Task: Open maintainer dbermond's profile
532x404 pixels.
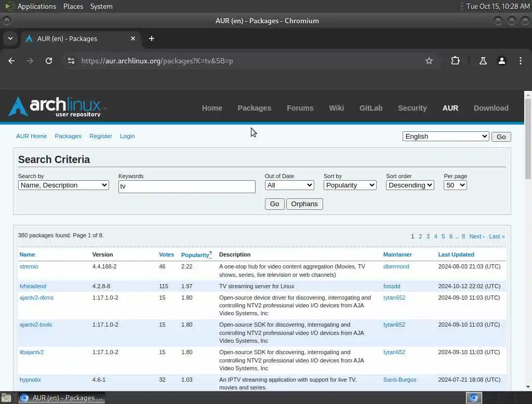Action: click(396, 266)
